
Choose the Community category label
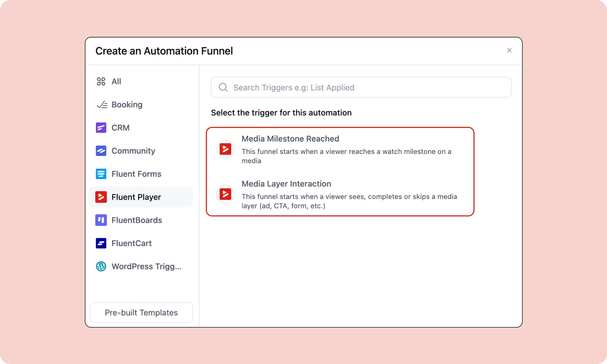133,151
